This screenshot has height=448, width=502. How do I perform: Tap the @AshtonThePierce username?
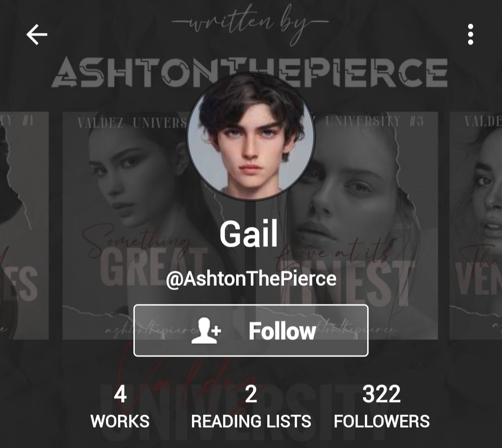click(251, 279)
